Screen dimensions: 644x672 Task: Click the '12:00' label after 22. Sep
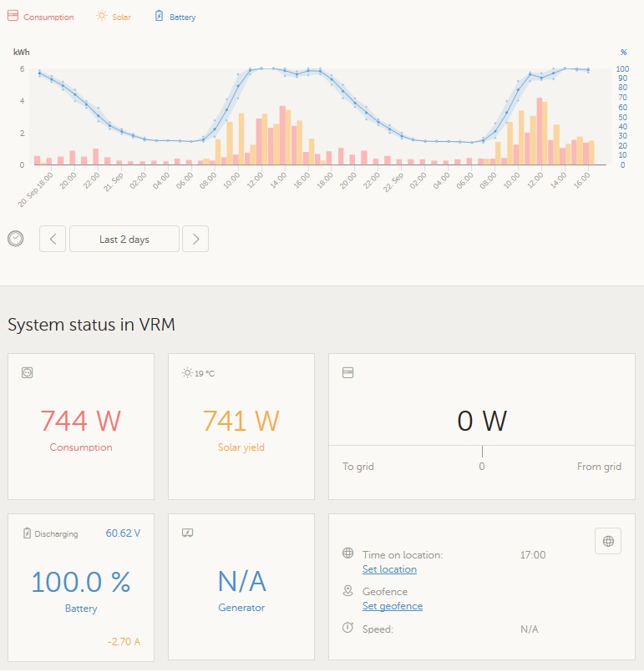[x=535, y=180]
